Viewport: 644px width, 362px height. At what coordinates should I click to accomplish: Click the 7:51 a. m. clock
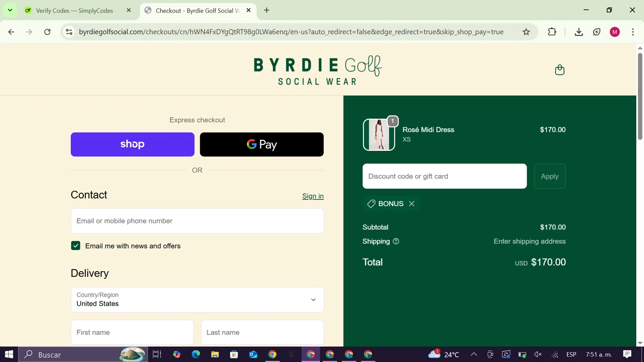click(598, 354)
